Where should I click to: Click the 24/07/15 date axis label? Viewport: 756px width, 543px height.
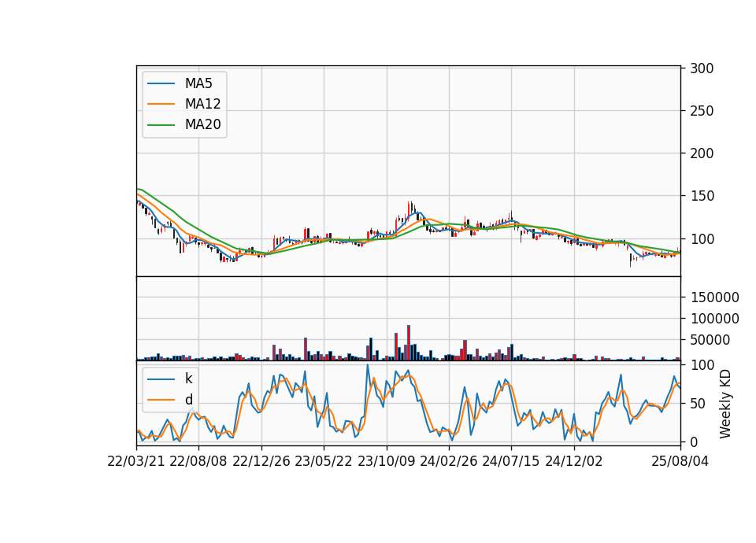tap(511, 461)
